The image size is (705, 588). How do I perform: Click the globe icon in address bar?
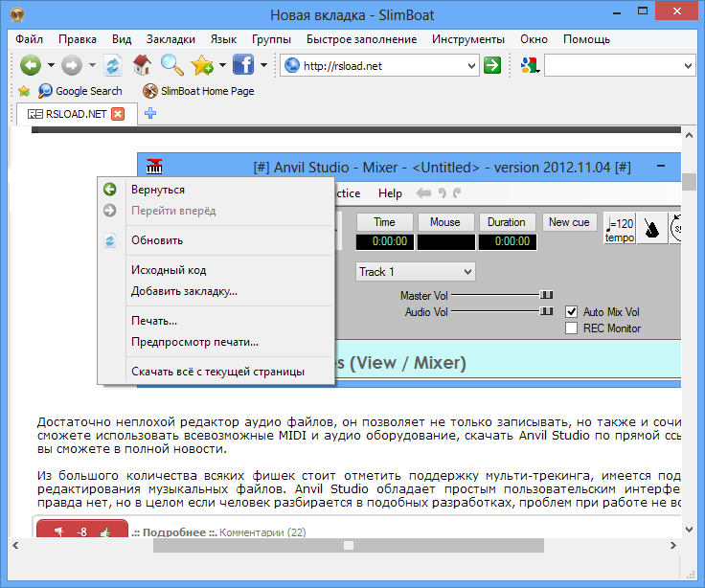click(292, 66)
